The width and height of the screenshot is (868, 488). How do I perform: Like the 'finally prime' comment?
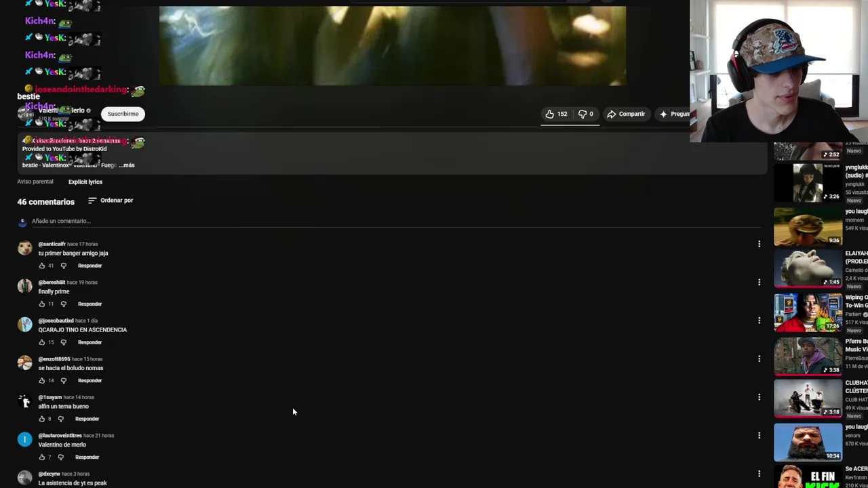click(x=41, y=304)
